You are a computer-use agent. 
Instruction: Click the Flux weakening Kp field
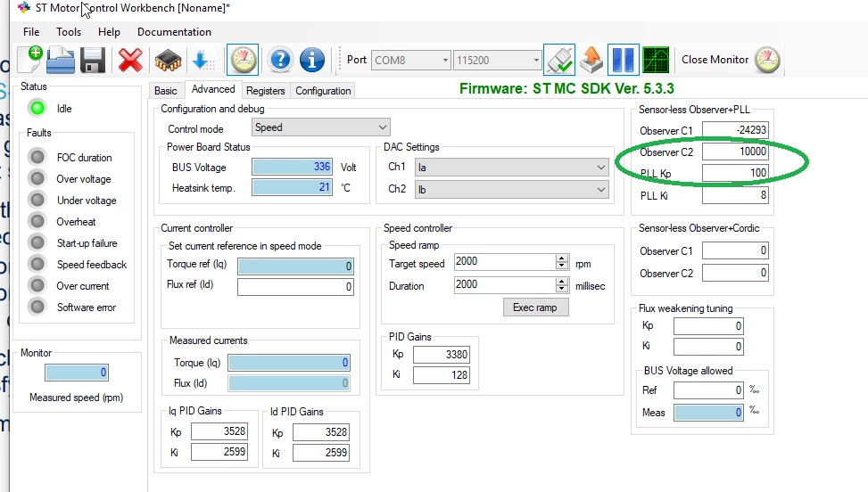[708, 325]
